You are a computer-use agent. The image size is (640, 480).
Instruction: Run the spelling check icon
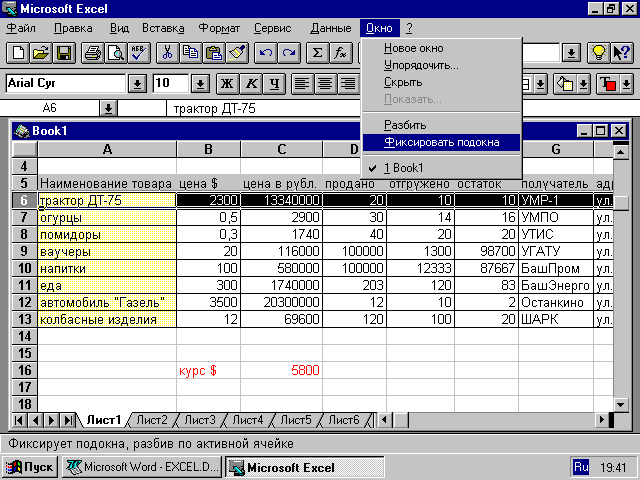pyautogui.click(x=139, y=53)
